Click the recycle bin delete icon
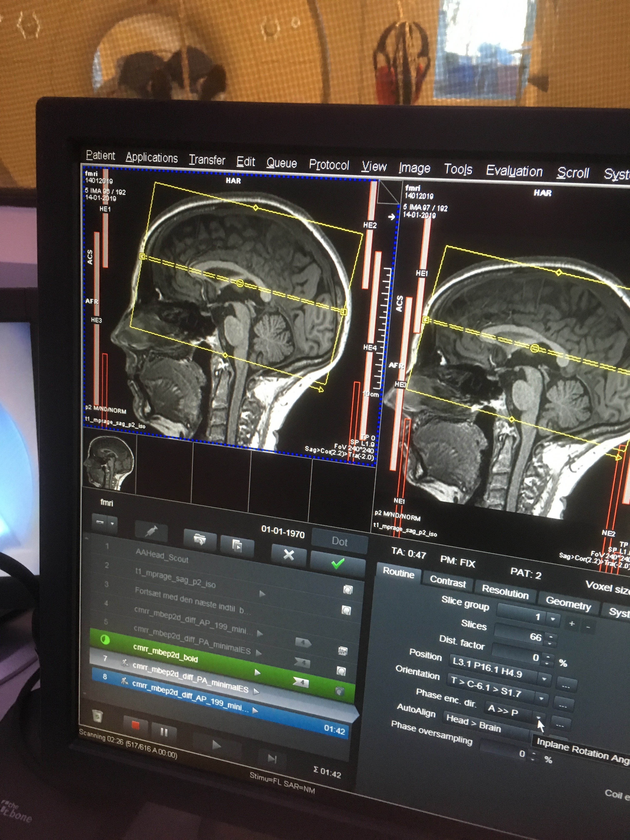This screenshot has width=630, height=840. pos(97,716)
